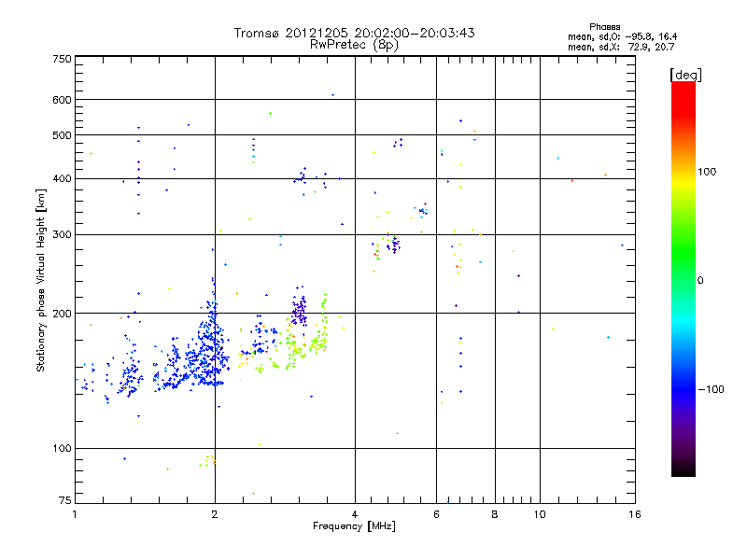Click the y-axis tick label '750'
The width and height of the screenshot is (747, 560).
[62, 59]
